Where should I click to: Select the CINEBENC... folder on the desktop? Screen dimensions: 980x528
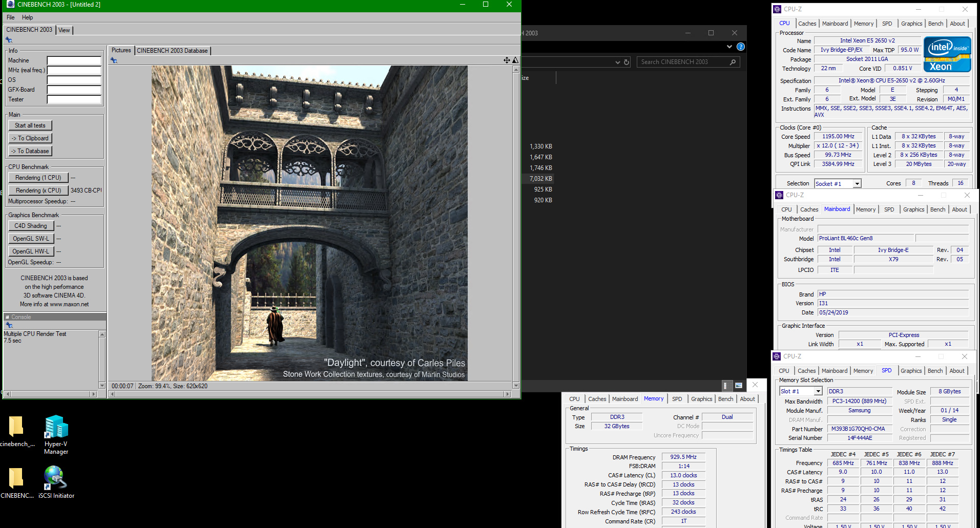(x=16, y=482)
